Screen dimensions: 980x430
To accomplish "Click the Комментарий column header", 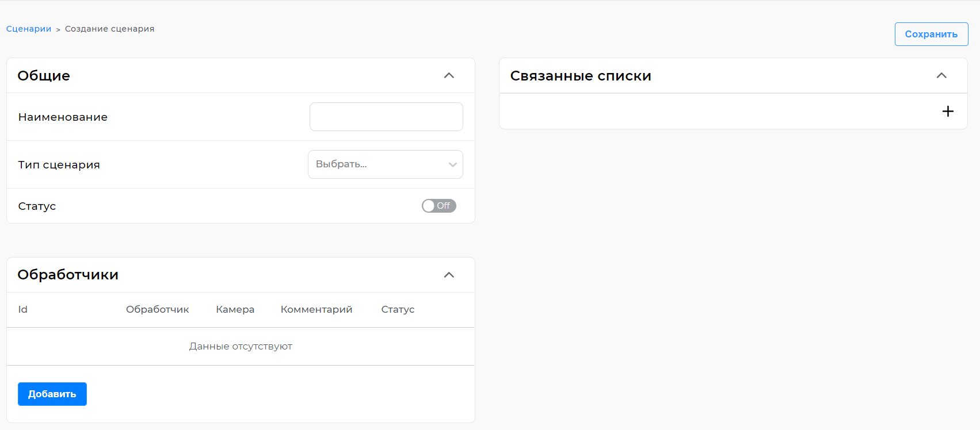I will point(317,309).
